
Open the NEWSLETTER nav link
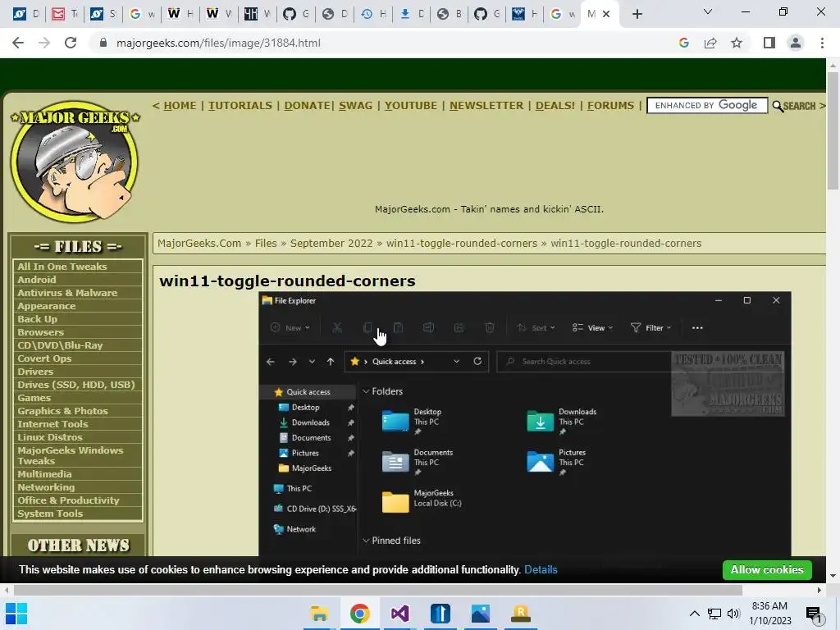click(486, 106)
